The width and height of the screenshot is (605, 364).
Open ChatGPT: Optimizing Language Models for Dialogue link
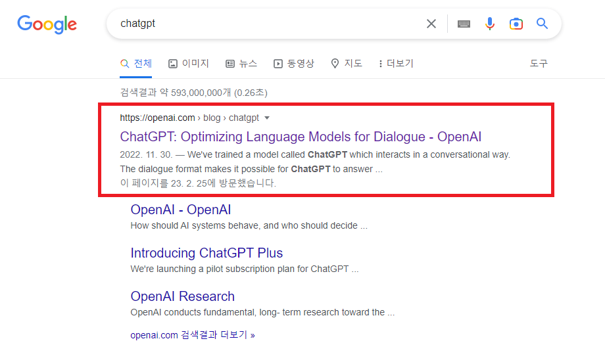[301, 137]
